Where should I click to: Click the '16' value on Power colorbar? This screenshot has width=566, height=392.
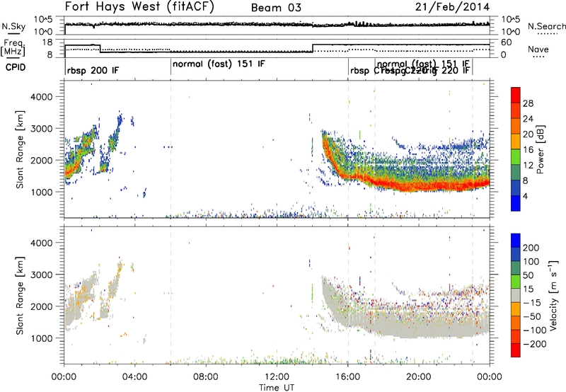[528, 149]
